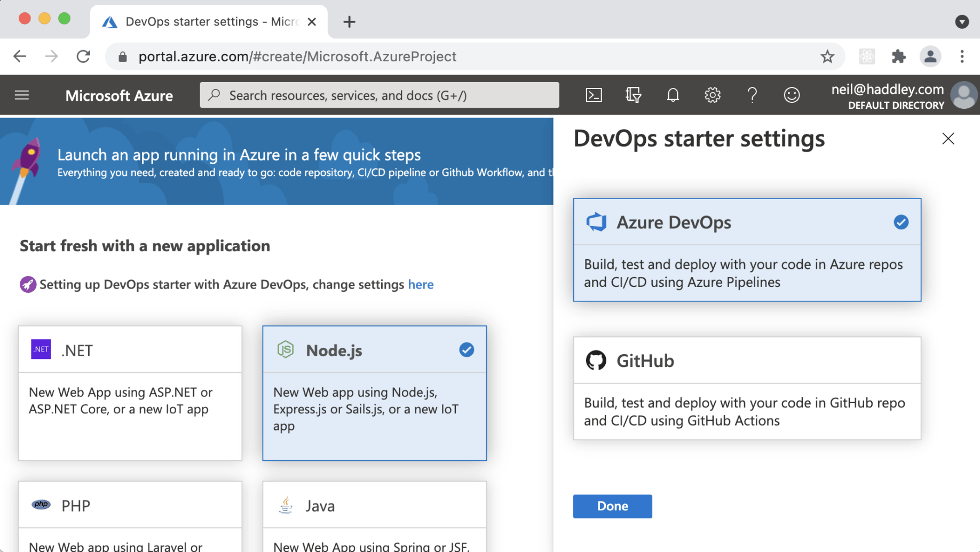Open Azure Cloud Shell icon
Screen dimensions: 980x552
pyautogui.click(x=594, y=95)
